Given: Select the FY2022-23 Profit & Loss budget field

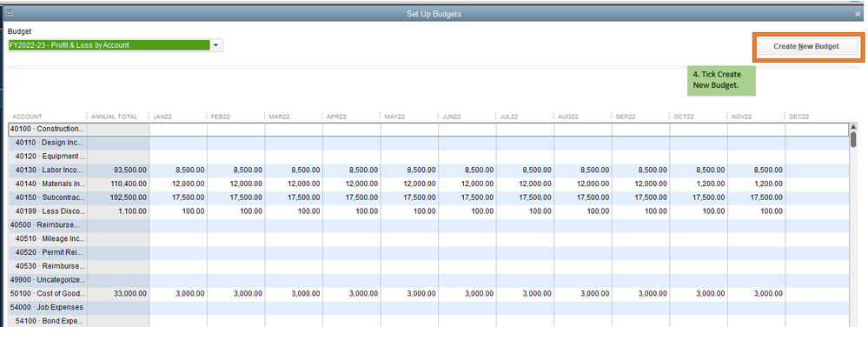Looking at the screenshot, I should (109, 45).
